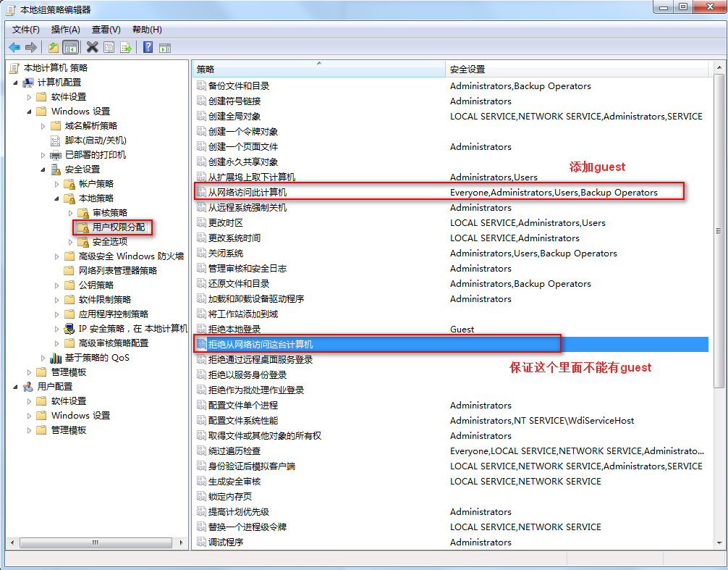Open the 操作(A) menu
The height and width of the screenshot is (570, 728).
(x=65, y=30)
